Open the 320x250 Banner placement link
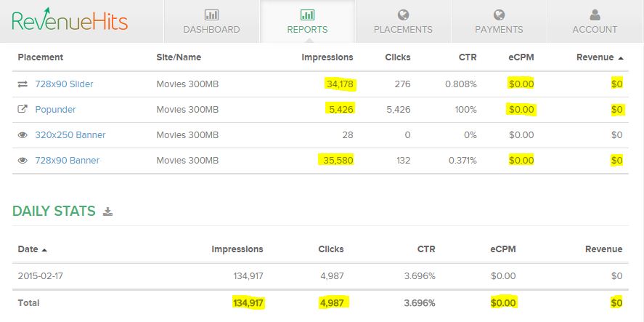 pyautogui.click(x=70, y=135)
